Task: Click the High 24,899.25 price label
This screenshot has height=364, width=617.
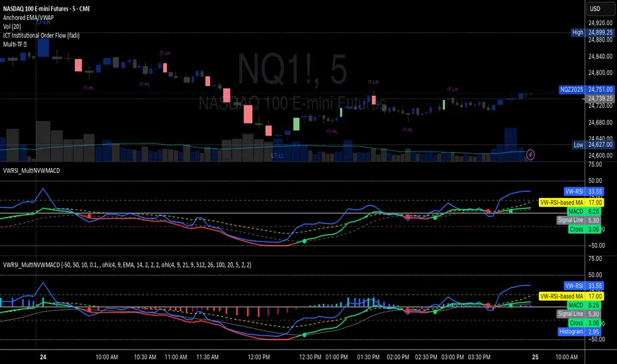Action: 593,32
